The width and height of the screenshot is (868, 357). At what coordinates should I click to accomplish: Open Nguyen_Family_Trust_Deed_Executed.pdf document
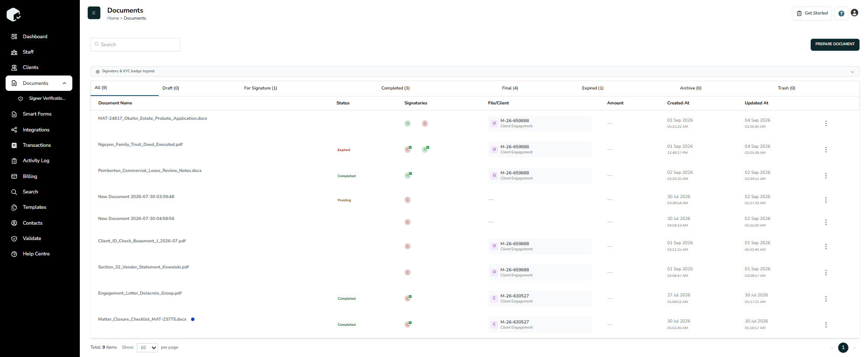pyautogui.click(x=140, y=144)
